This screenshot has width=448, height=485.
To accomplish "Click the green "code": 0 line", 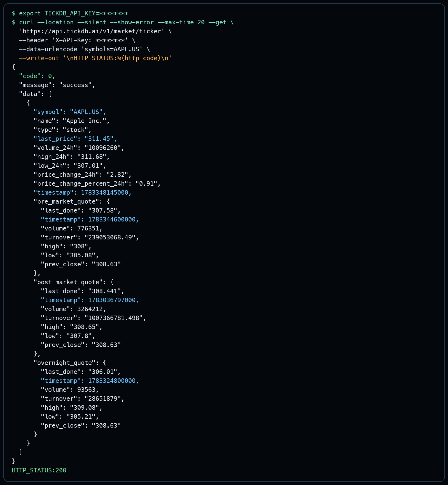I will (x=37, y=76).
